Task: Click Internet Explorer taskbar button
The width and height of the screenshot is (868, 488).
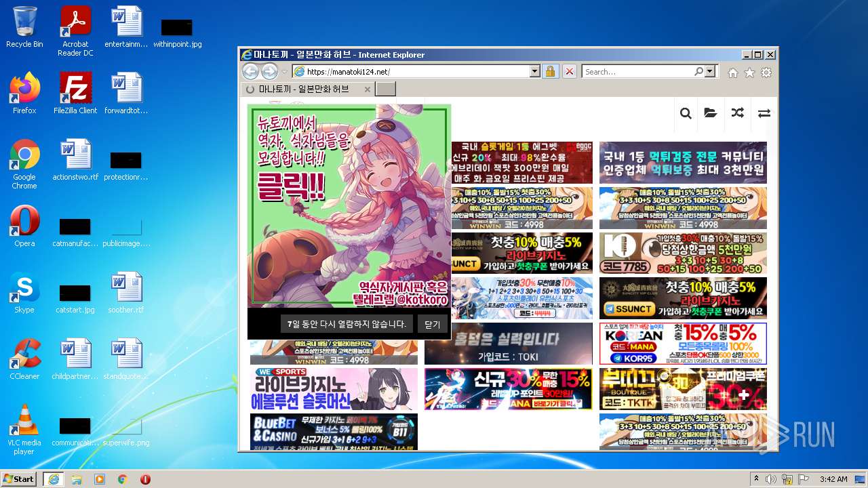Action: tap(53, 479)
